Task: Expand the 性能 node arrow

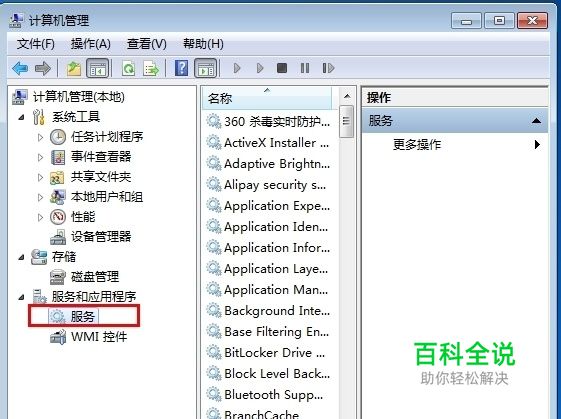Action: click(x=40, y=217)
